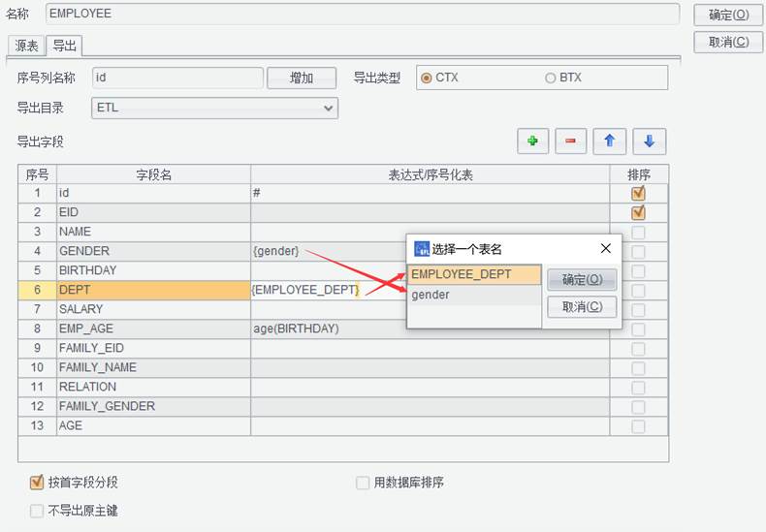Click the FAMILY_NAME field name cell
766x532 pixels.
(153, 367)
